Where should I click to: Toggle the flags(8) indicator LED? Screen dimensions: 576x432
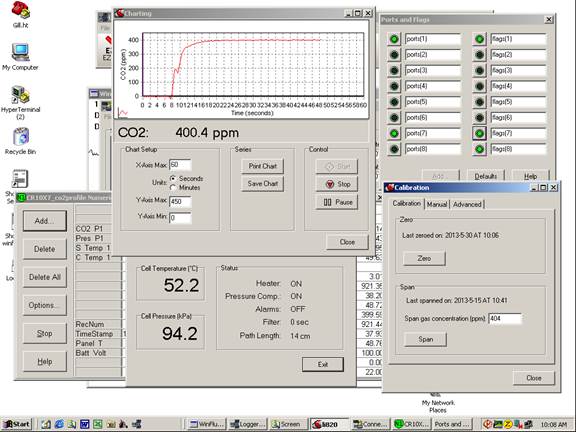coord(479,149)
